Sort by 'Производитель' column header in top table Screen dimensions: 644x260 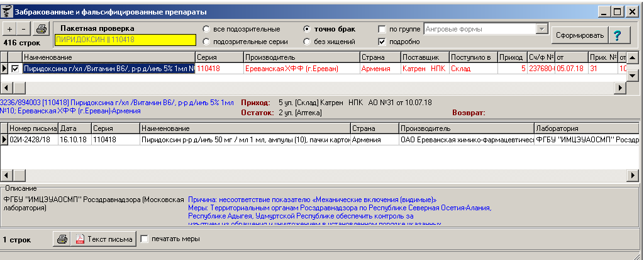pos(301,57)
